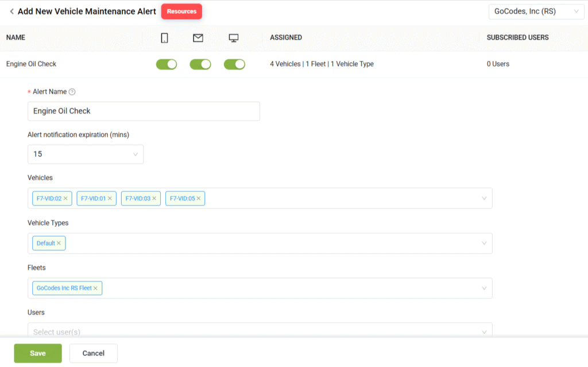588x367 pixels.
Task: Click the 'Add New Vehicle Maintenance Alert' title
Action: [87, 11]
